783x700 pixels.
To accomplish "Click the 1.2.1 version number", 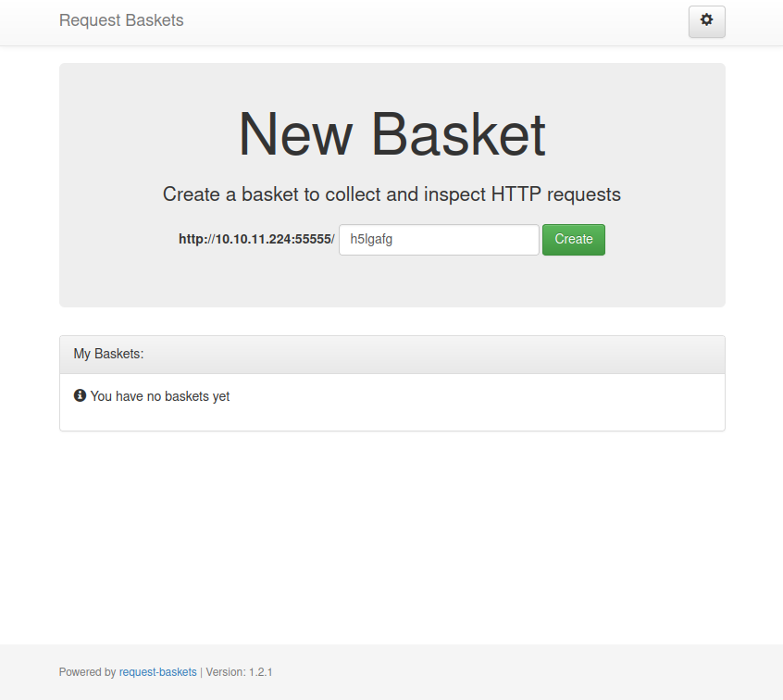I will [x=260, y=672].
